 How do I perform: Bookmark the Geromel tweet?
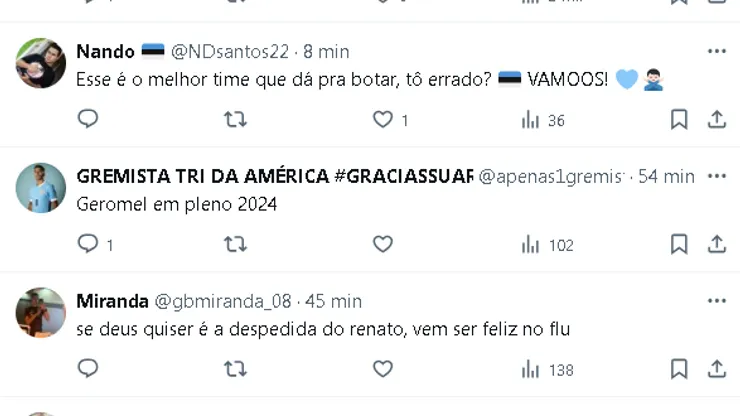pyautogui.click(x=679, y=244)
